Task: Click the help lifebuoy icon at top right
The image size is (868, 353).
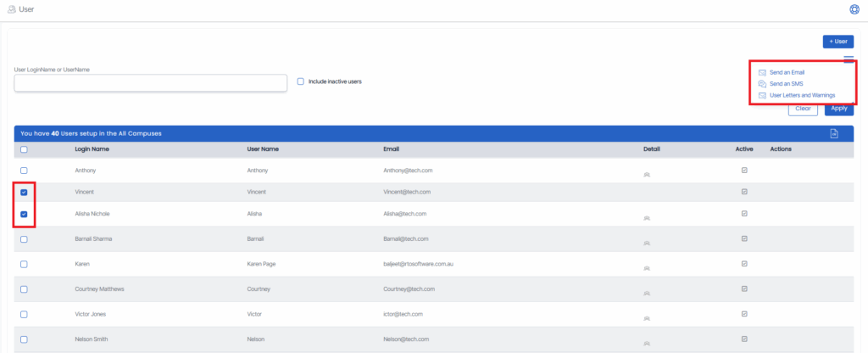Action: pyautogui.click(x=854, y=10)
